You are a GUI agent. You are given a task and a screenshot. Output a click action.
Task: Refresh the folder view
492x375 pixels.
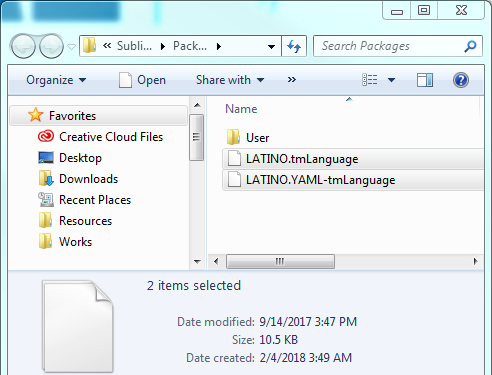294,46
